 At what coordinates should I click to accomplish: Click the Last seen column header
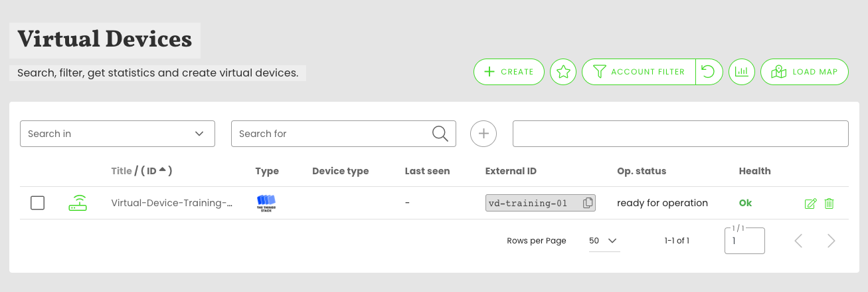[427, 171]
